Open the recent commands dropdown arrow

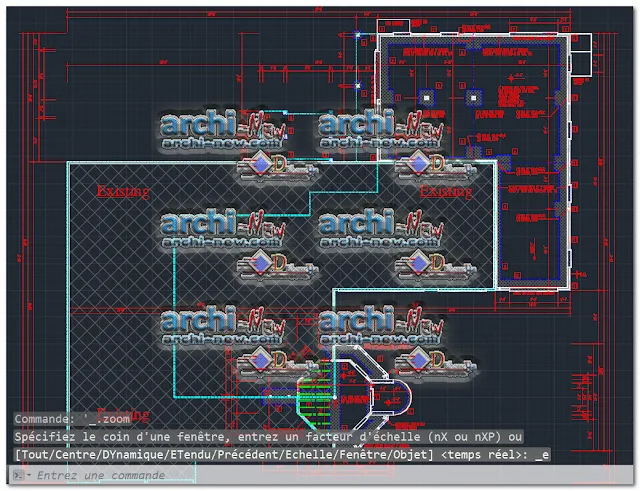point(29,475)
